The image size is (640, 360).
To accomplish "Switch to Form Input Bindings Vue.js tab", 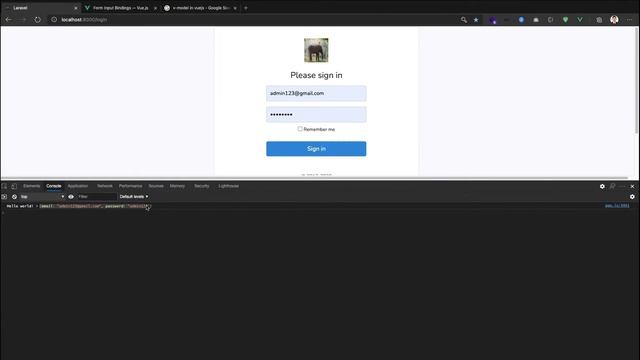I will click(x=120, y=8).
